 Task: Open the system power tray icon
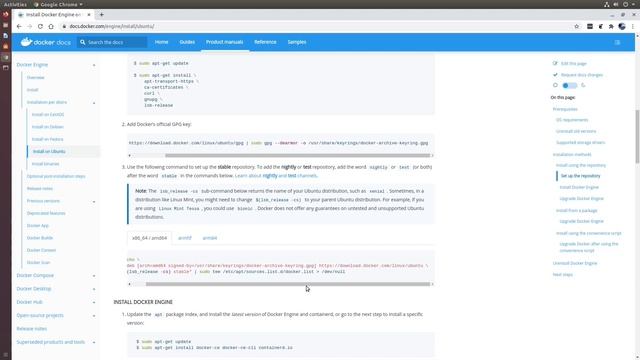tap(625, 4)
